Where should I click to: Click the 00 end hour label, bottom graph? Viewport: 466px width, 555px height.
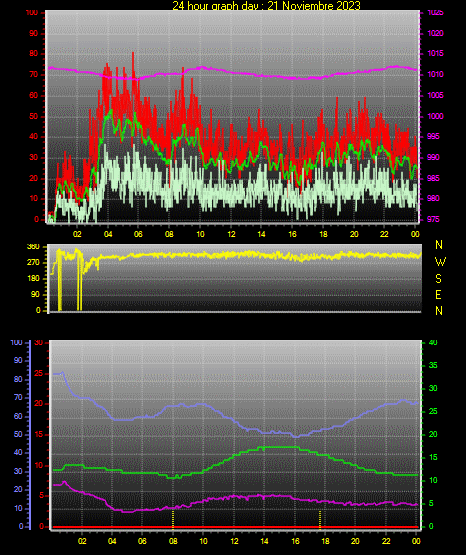[x=416, y=541]
